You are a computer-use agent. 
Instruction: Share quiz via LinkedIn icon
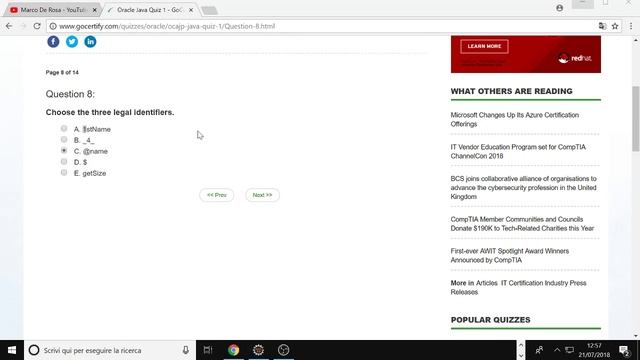point(90,42)
